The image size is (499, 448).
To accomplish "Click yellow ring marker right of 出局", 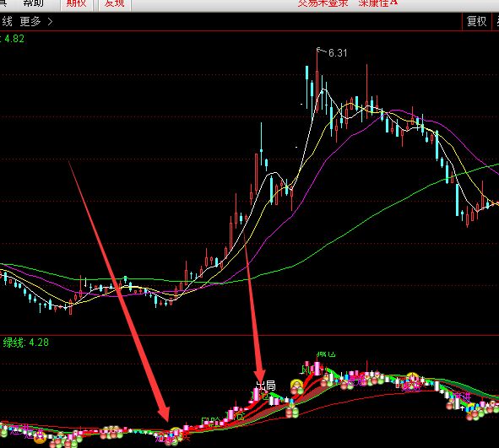I will [297, 385].
